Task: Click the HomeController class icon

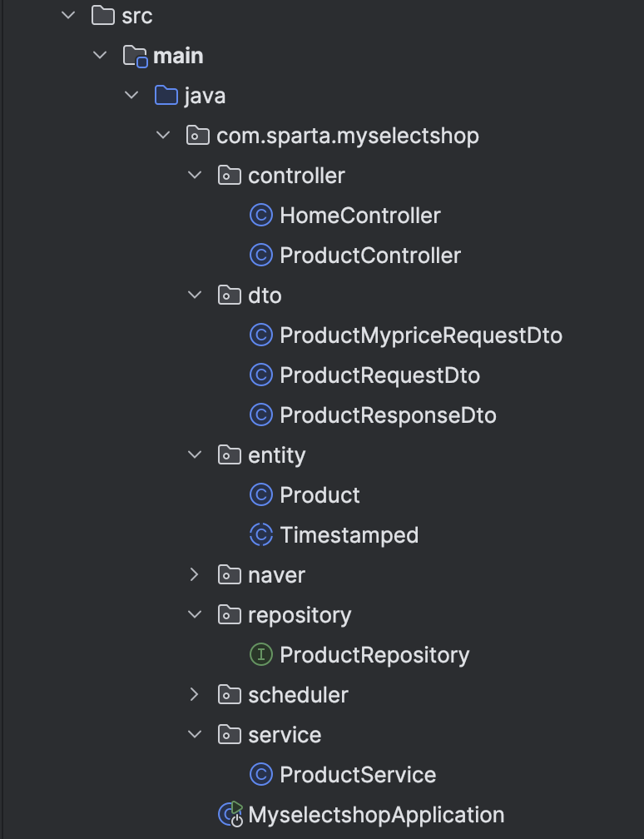Action: [261, 216]
